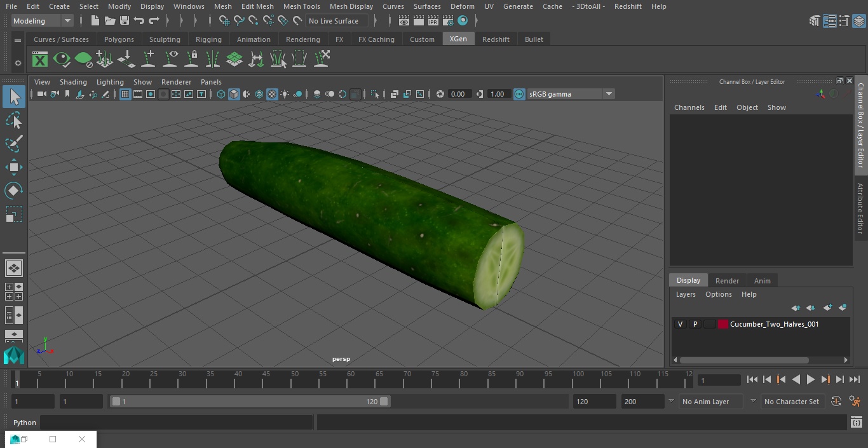This screenshot has height=448, width=868.
Task: Play the animation backward
Action: pyautogui.click(x=796, y=379)
